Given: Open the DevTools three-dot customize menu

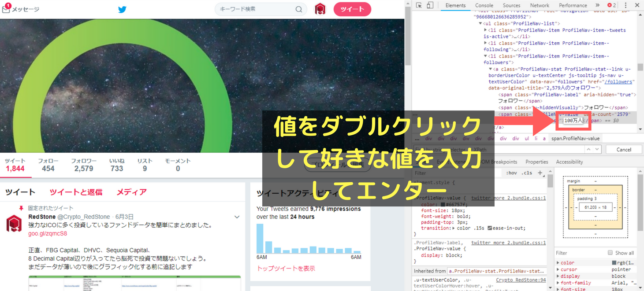Looking at the screenshot, I should click(625, 5).
